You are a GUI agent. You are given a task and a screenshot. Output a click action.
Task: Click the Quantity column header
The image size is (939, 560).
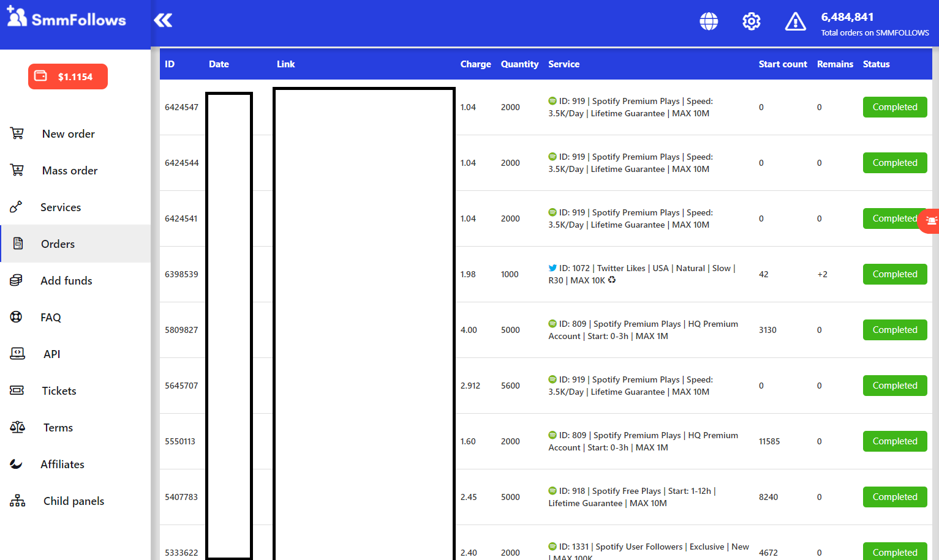519,64
